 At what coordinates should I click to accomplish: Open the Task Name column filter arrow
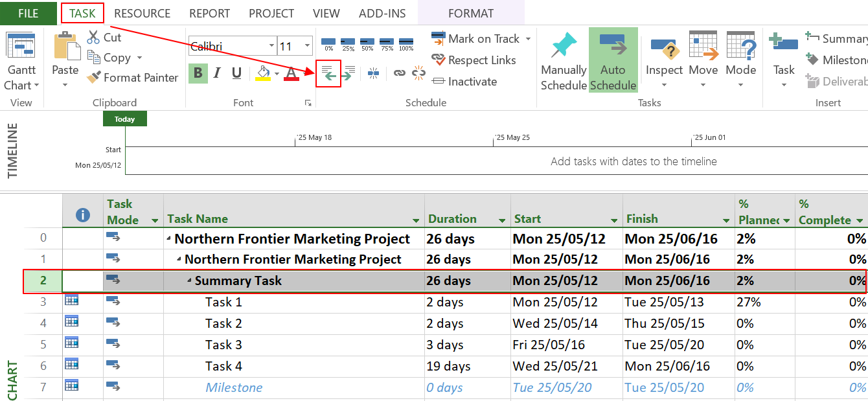click(416, 220)
